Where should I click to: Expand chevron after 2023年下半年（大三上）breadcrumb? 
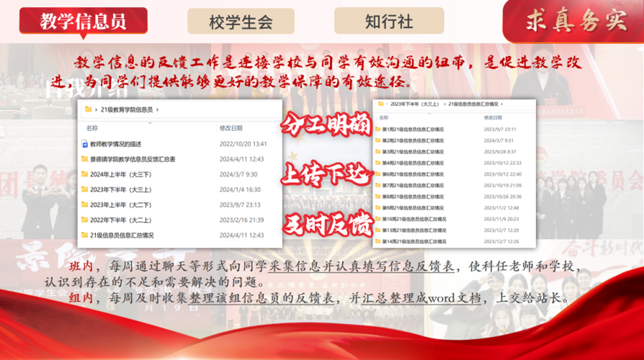(444, 105)
